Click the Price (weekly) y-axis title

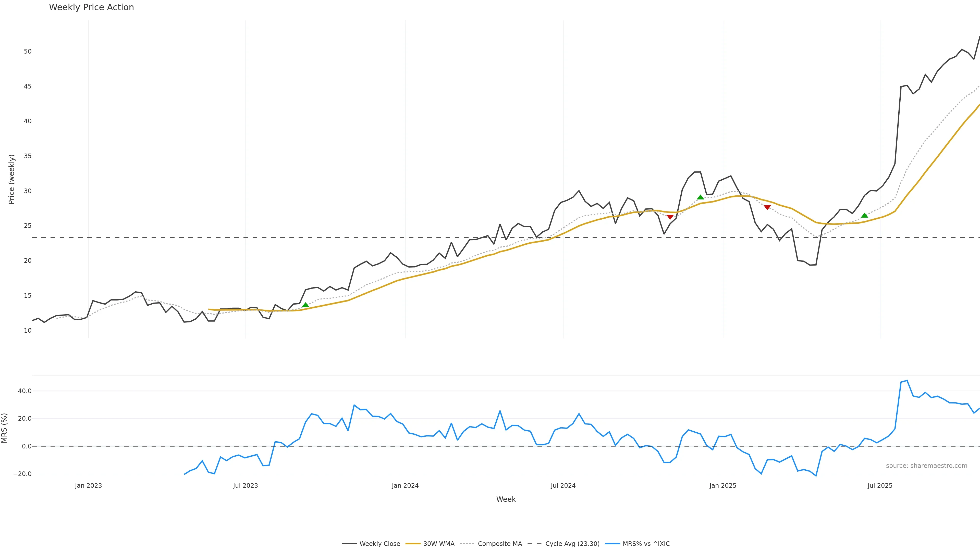point(11,179)
